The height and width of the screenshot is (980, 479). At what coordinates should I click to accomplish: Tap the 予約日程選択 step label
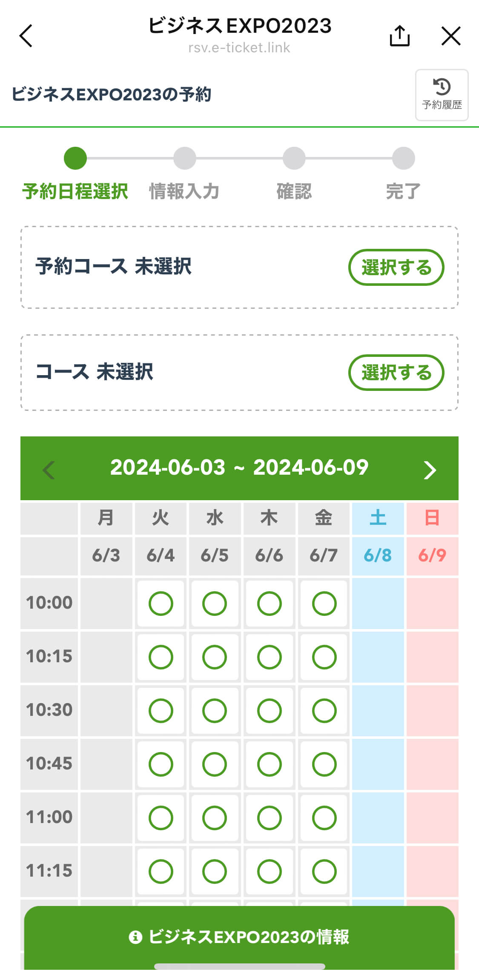75,191
